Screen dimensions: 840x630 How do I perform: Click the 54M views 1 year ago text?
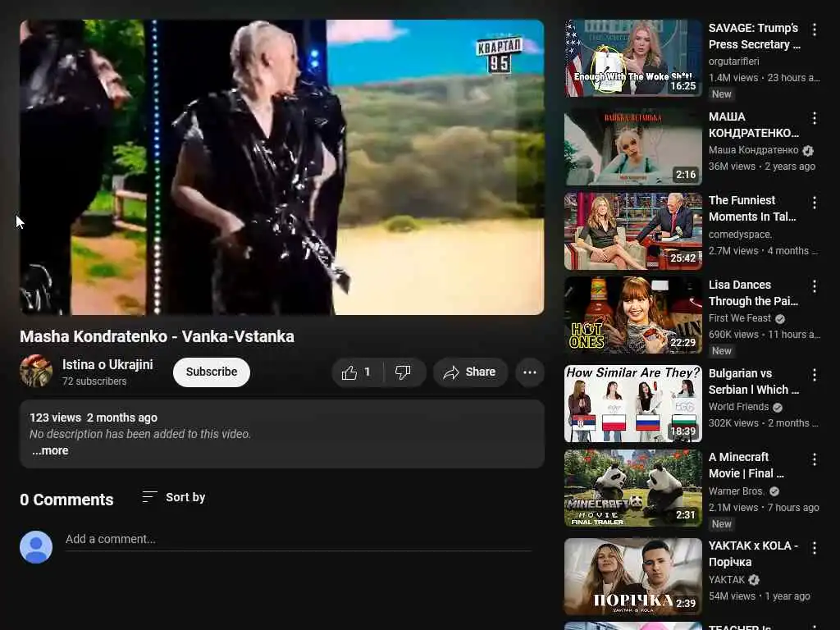(x=759, y=596)
